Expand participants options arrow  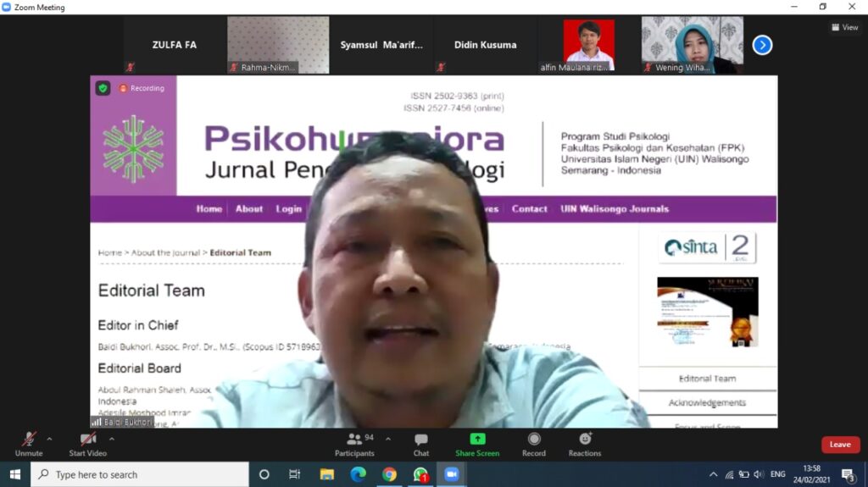tap(388, 439)
